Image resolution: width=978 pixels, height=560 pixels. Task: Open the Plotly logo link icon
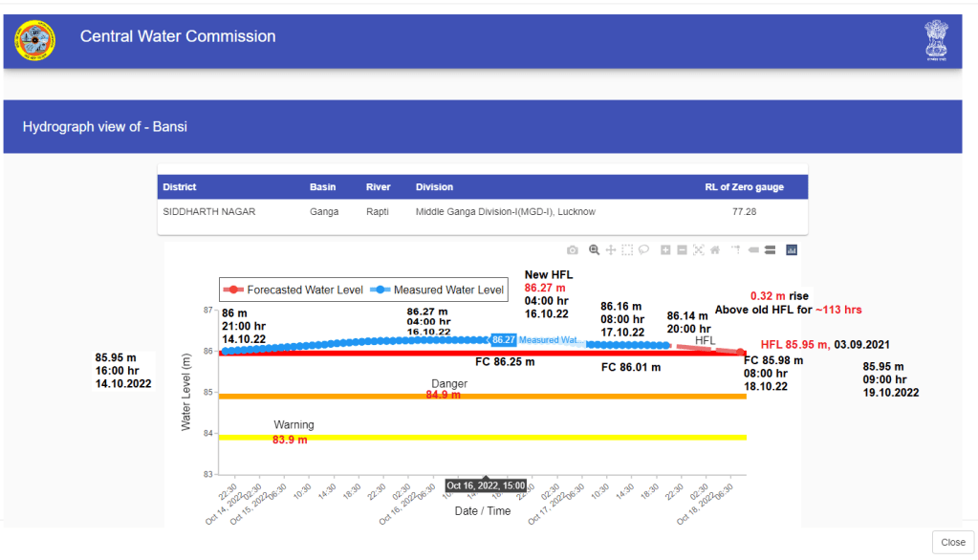click(x=792, y=250)
